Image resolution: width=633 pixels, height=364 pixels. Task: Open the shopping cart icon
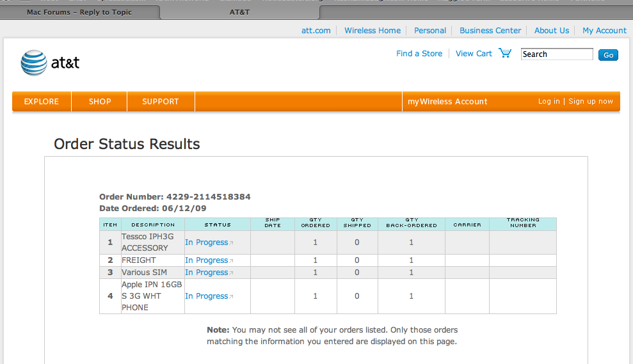505,53
